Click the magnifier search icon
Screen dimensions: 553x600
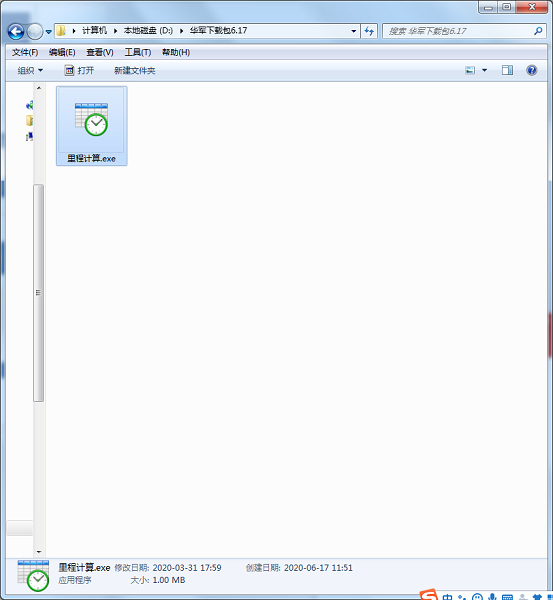(x=538, y=31)
